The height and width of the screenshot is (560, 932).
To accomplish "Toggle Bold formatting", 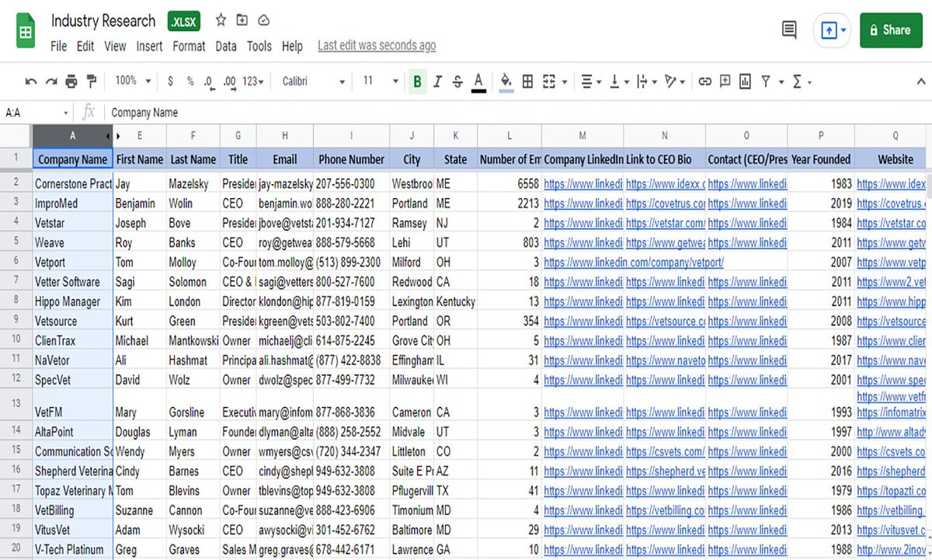I will 418,81.
